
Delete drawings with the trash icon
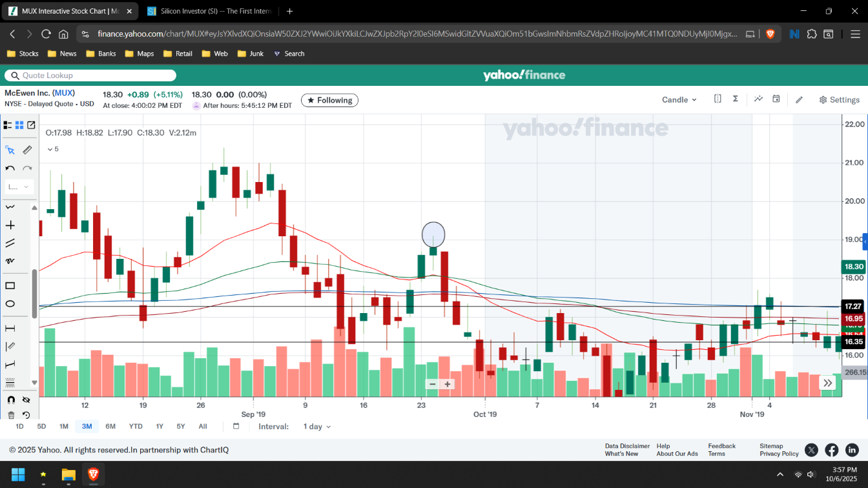click(11, 415)
